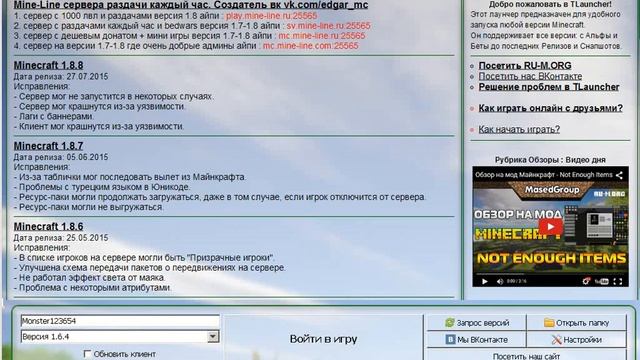Viewport: 640px width, 360px height.
Task: Open the Посетить RU-M.ORG link
Action: coord(525,65)
